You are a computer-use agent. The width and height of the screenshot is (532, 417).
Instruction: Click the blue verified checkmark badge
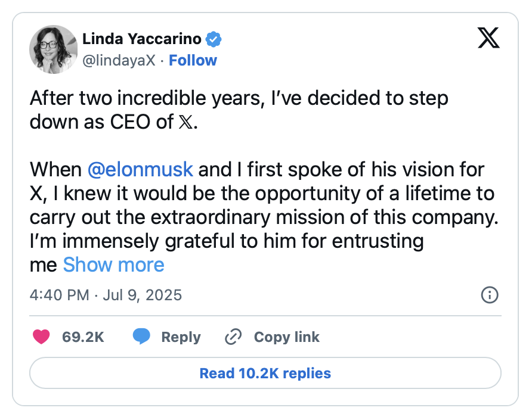pyautogui.click(x=214, y=39)
